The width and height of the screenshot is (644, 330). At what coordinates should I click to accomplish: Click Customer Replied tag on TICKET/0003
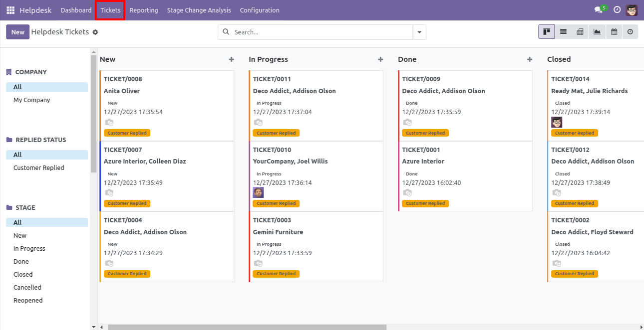276,274
